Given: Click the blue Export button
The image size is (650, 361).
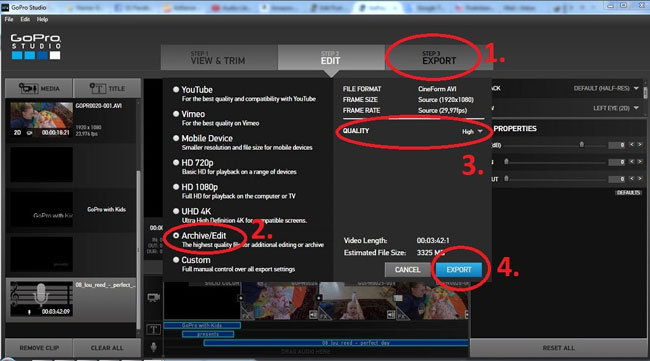Looking at the screenshot, I should (459, 270).
